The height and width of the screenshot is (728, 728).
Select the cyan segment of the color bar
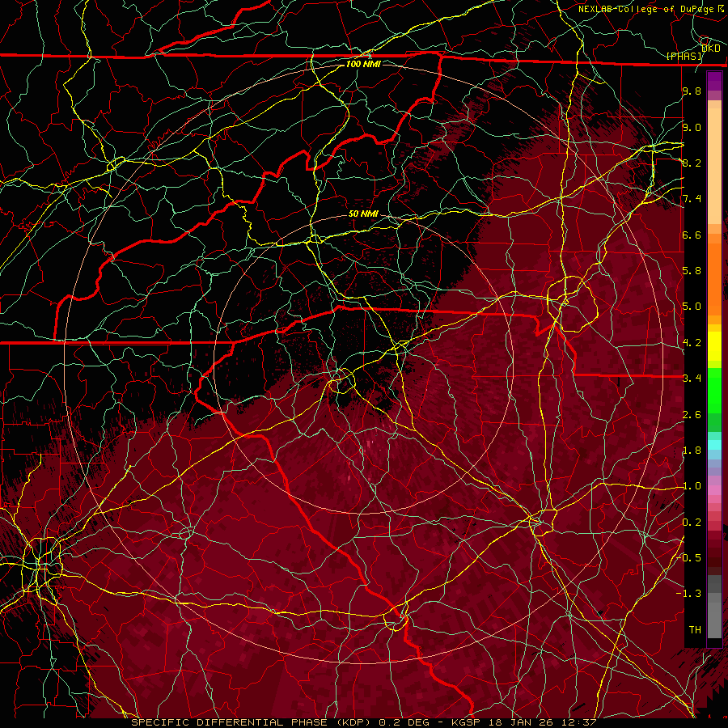point(714,444)
